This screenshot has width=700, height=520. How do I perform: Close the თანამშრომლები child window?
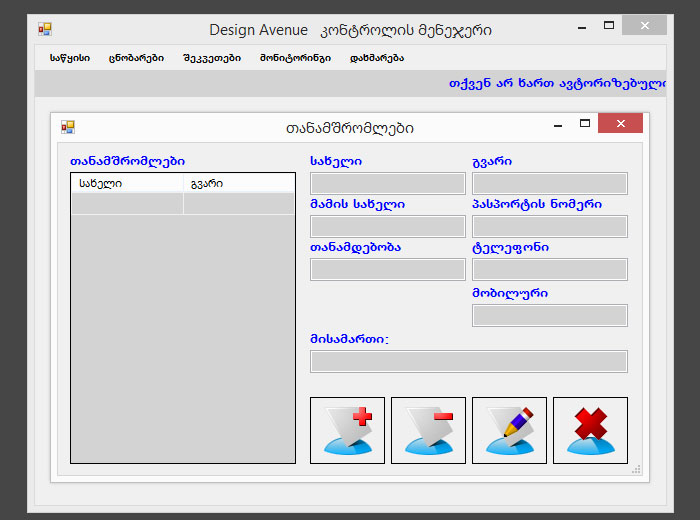pyautogui.click(x=621, y=124)
